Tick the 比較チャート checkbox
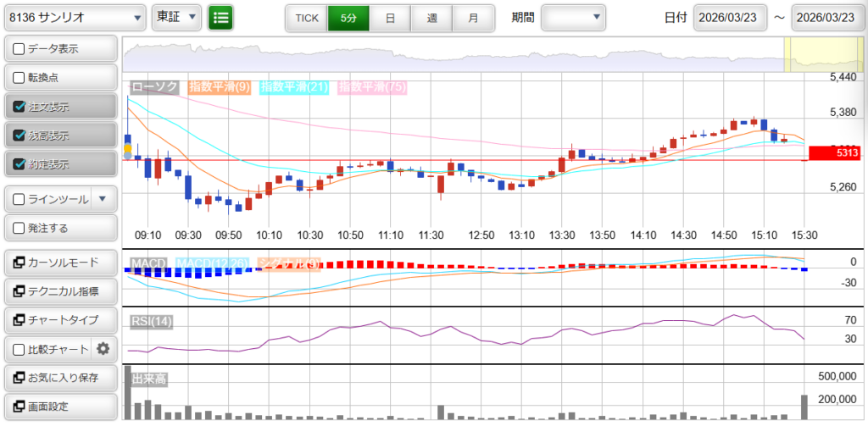The image size is (868, 426). (19, 349)
